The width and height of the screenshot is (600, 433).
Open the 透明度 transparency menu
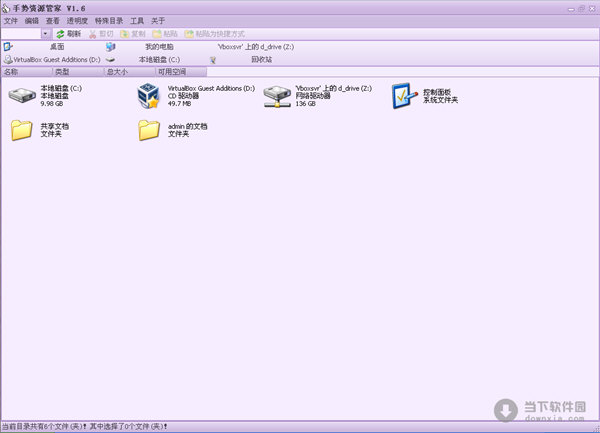click(77, 21)
